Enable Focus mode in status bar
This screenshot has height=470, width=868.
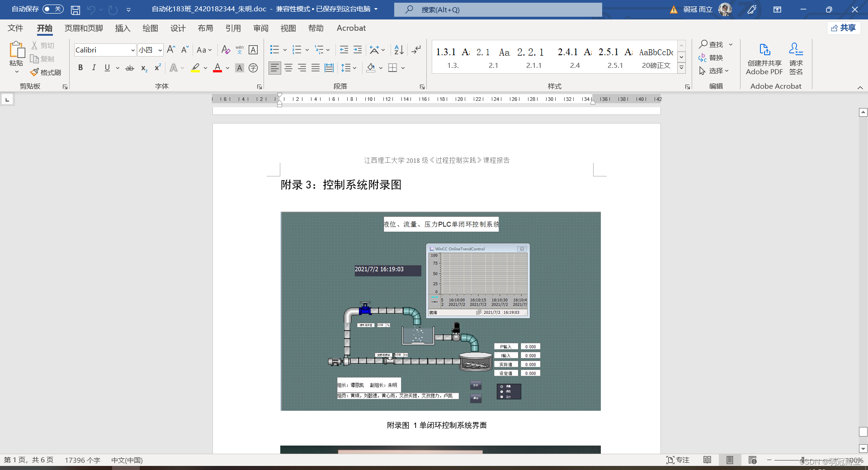(x=678, y=460)
